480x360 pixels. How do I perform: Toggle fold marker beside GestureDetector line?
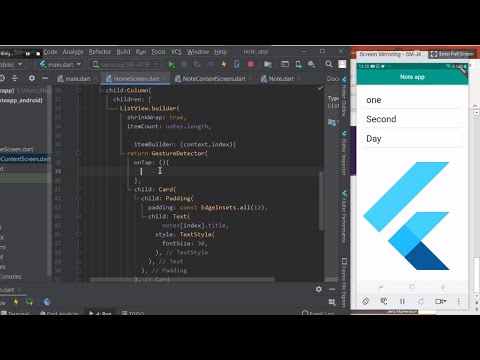point(78,153)
